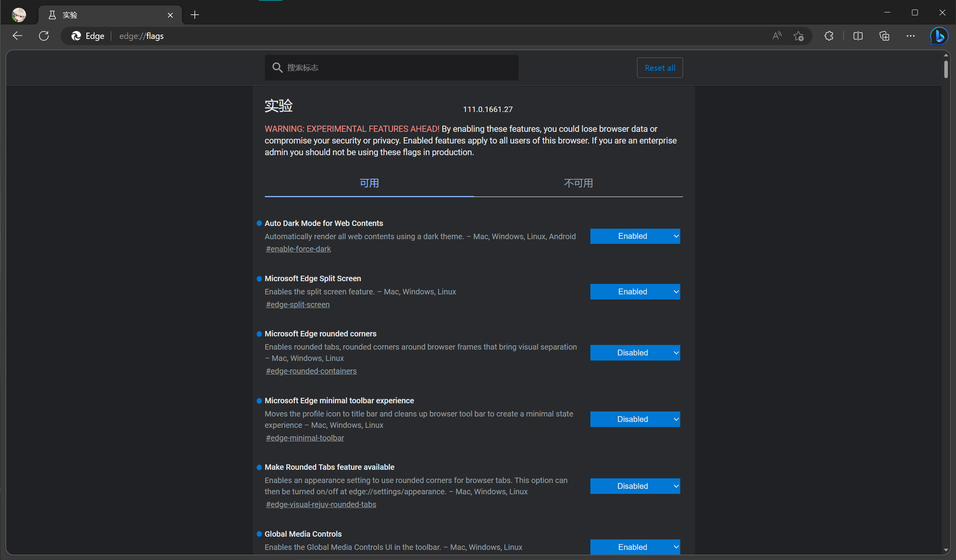Viewport: 956px width, 560px height.
Task: Follow the #enable-force-dark link
Action: pos(298,248)
